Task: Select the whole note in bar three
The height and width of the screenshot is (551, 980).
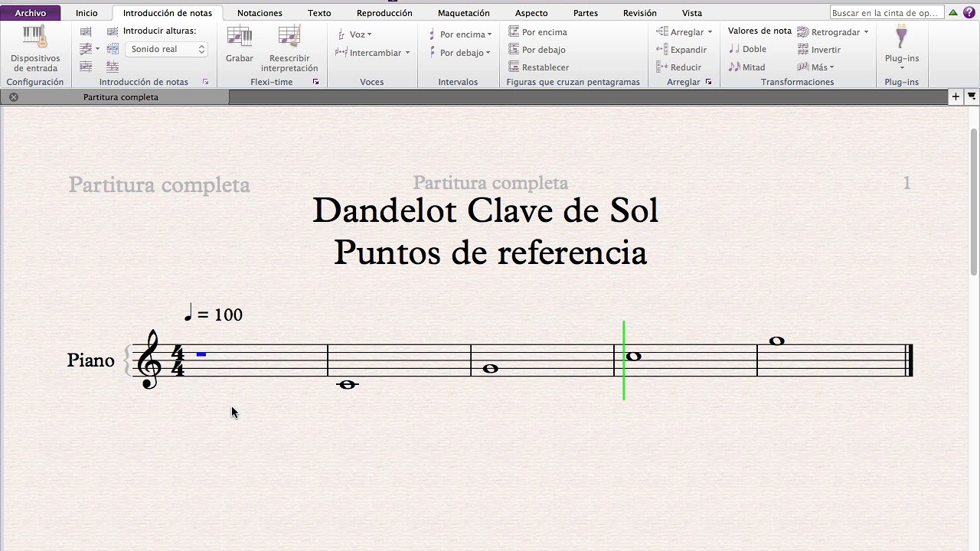Action: pos(491,368)
